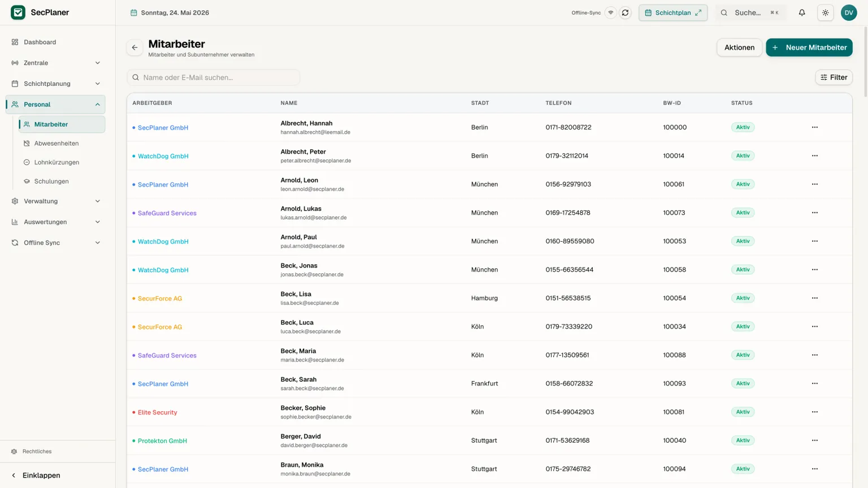Screen dimensions: 868x488
Task: Open row options for Albrecht, Hannah
Action: (x=814, y=127)
